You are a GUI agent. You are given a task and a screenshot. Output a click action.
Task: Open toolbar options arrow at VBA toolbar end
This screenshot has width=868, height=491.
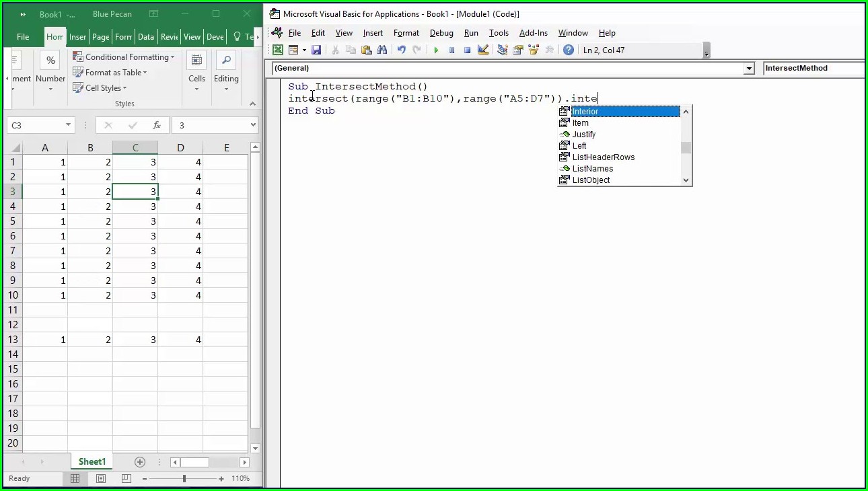(x=707, y=52)
